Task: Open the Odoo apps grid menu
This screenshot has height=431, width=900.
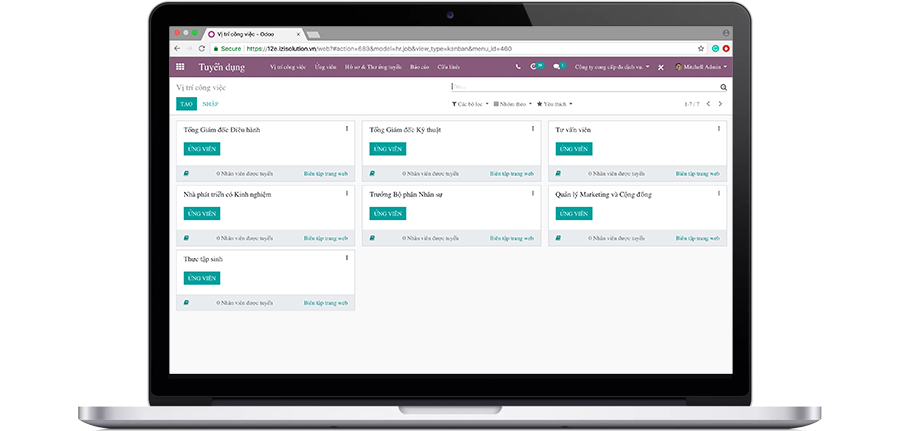Action: tap(180, 67)
